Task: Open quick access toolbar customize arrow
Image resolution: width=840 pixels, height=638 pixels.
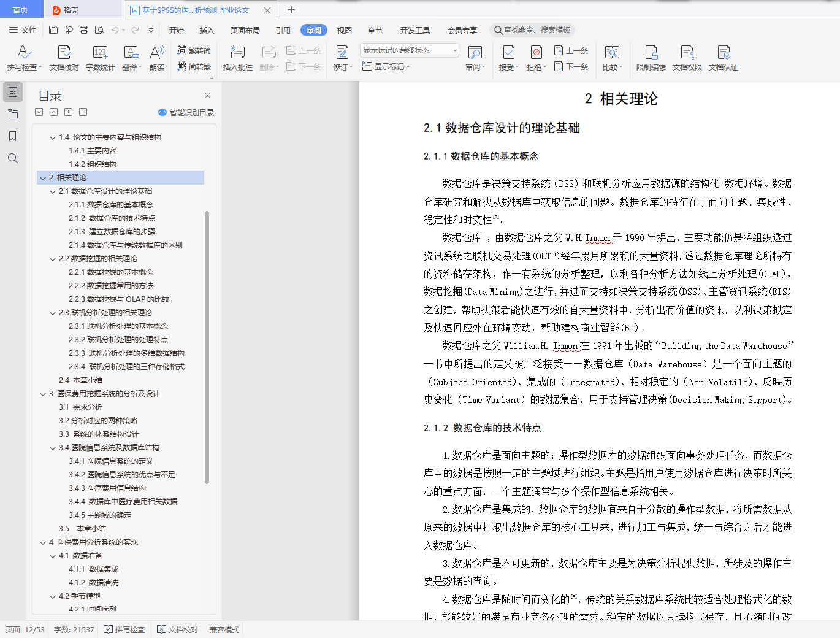Action: pos(151,30)
